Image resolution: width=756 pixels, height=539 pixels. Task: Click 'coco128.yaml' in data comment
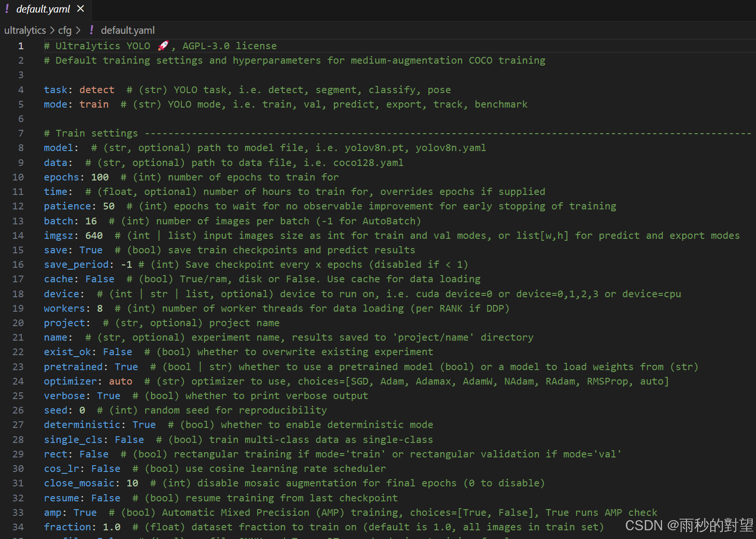click(368, 163)
